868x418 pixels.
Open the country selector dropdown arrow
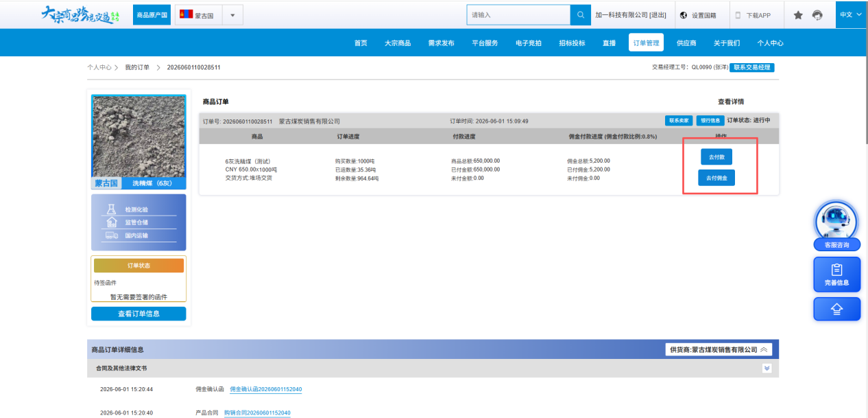[232, 15]
